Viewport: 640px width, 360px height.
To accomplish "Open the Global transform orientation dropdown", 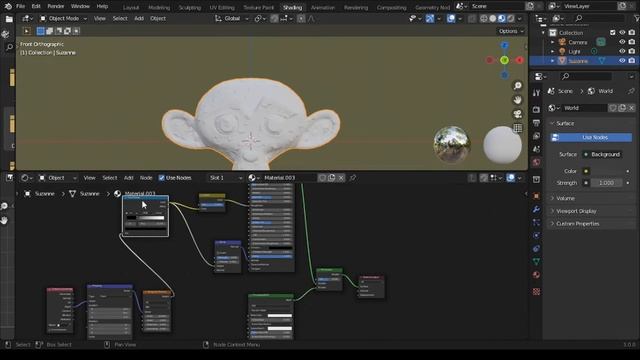I will (x=232, y=18).
